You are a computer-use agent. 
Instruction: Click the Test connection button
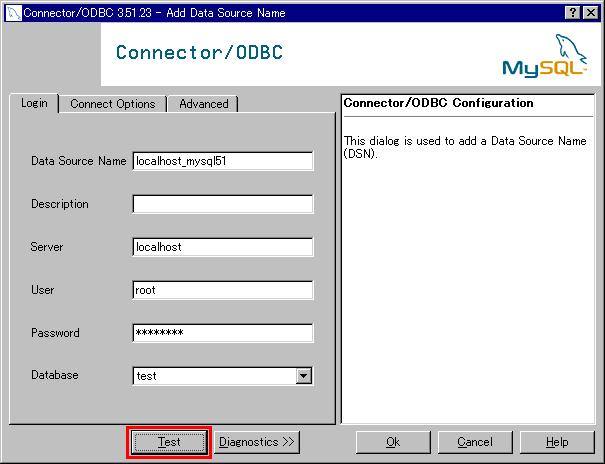(x=169, y=442)
